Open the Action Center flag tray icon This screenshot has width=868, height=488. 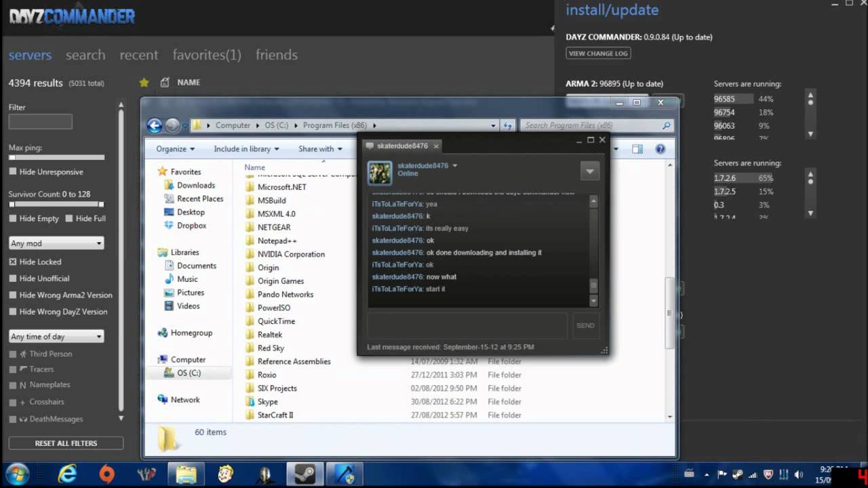pyautogui.click(x=722, y=474)
